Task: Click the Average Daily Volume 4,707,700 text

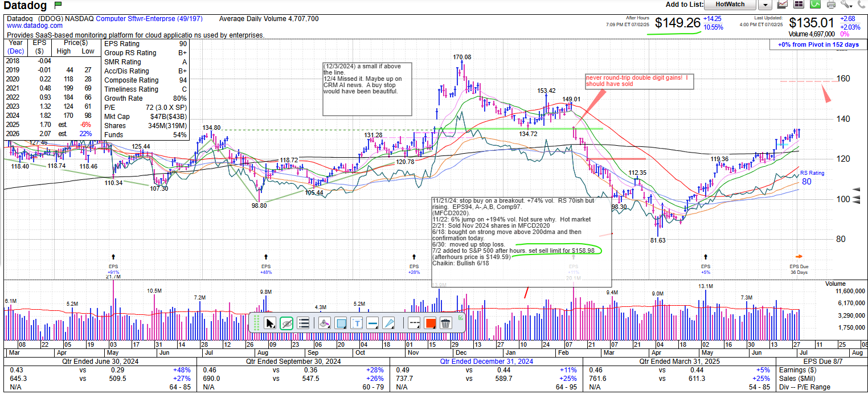Action: click(x=269, y=19)
